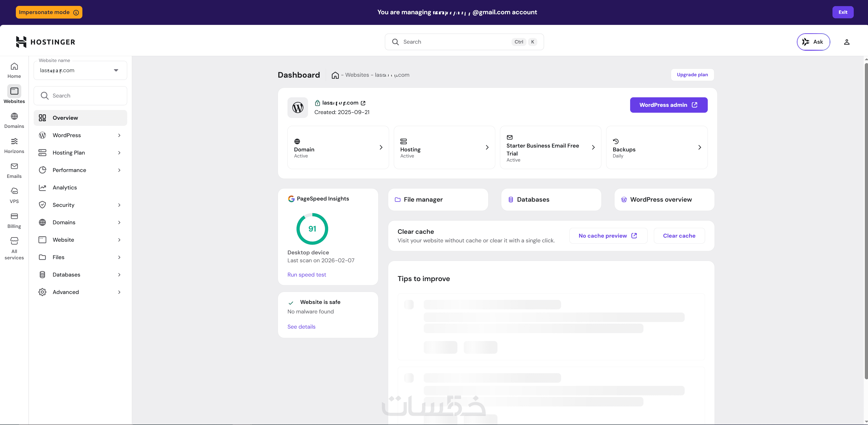Click the home breadcrumb icon beside Dashboard
The height and width of the screenshot is (425, 868).
click(335, 75)
